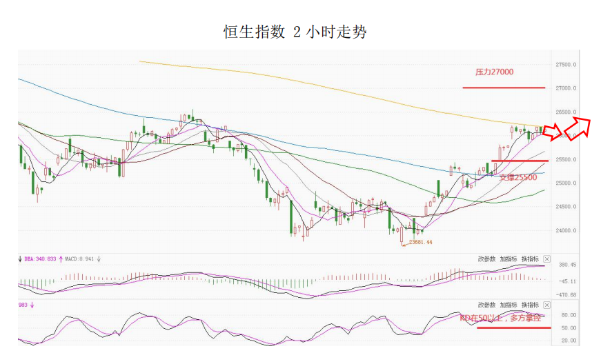Click the black down arrow before DEA
Viewport: 592px width, 364px height.
click(x=20, y=259)
